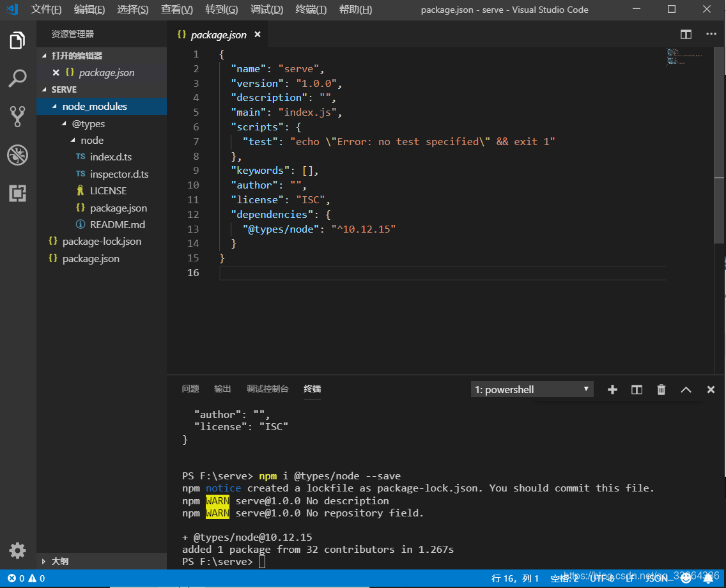Collapse the Open Editors section
726x588 pixels.
pyautogui.click(x=44, y=56)
